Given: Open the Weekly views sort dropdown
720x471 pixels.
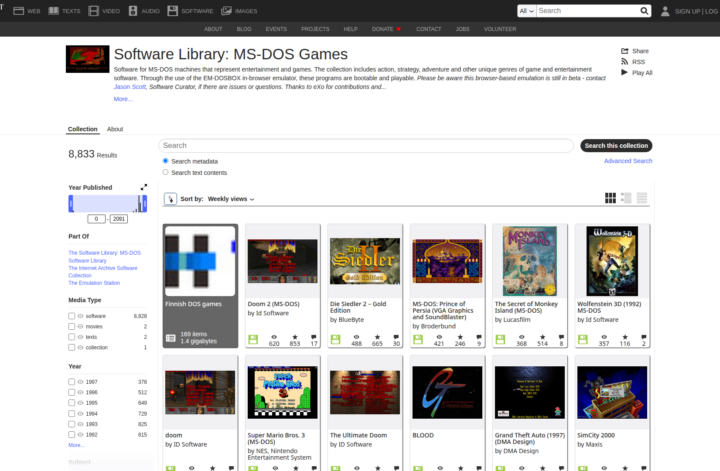Looking at the screenshot, I should [231, 199].
